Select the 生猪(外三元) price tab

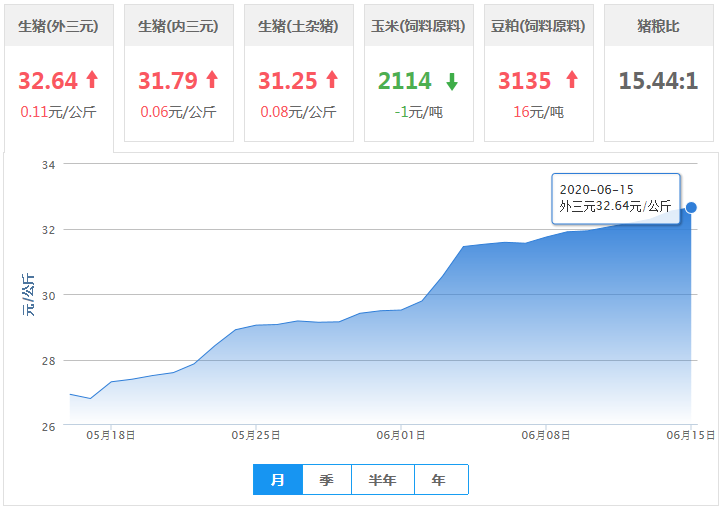point(58,26)
